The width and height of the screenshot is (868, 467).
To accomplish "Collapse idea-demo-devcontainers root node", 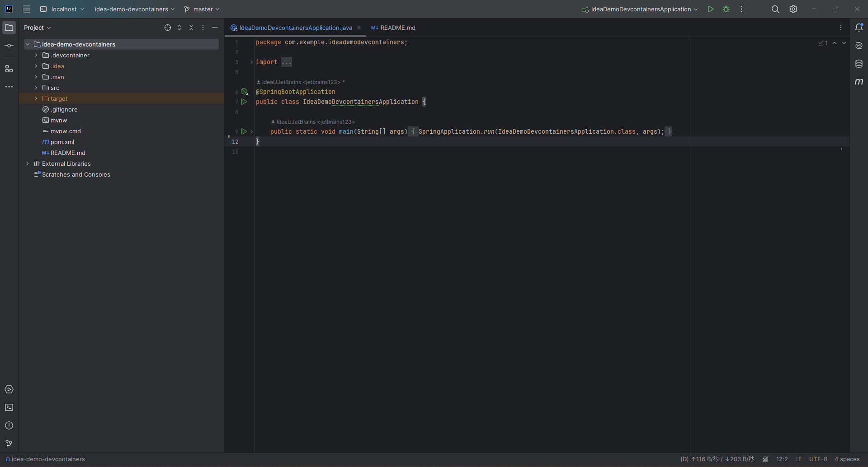I will (28, 44).
